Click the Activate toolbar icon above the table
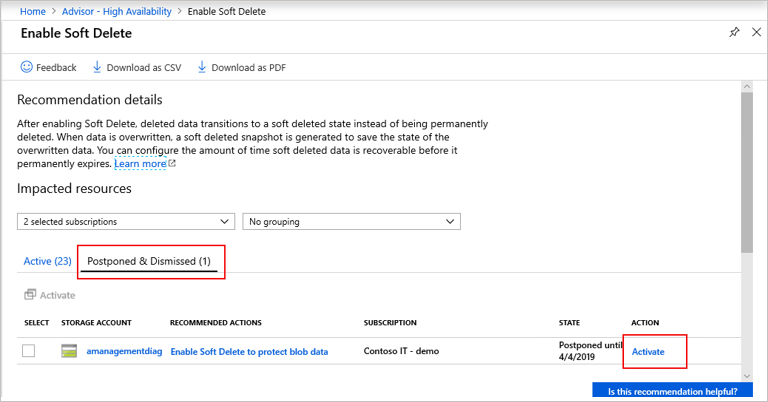The image size is (768, 402). pyautogui.click(x=30, y=295)
